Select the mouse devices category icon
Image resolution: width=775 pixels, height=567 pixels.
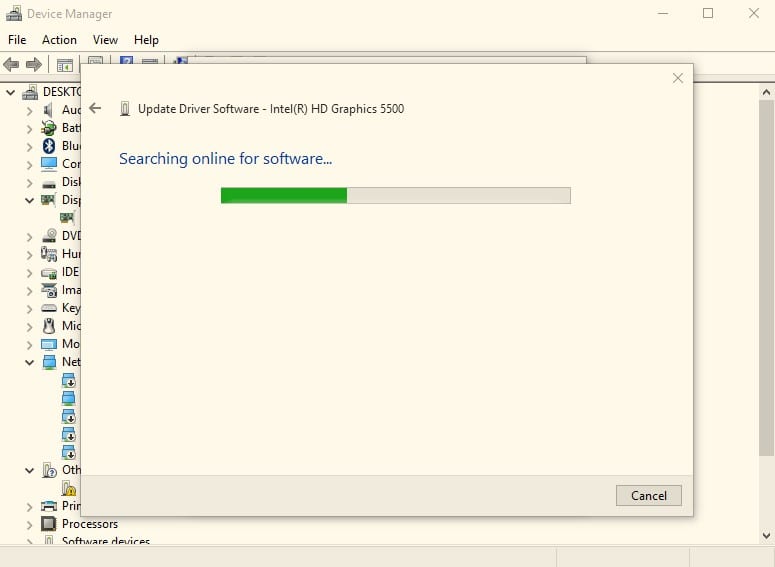(49, 326)
